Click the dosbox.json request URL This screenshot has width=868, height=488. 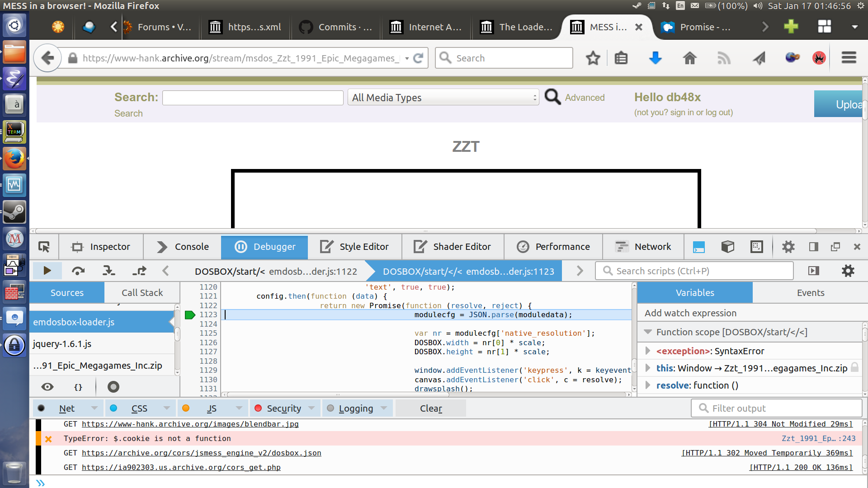click(201, 453)
